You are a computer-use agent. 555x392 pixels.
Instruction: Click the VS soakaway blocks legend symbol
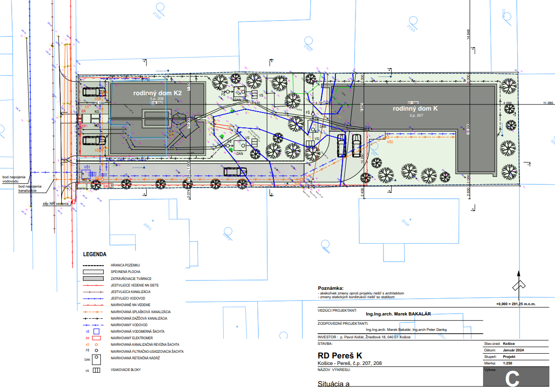[x=96, y=370]
